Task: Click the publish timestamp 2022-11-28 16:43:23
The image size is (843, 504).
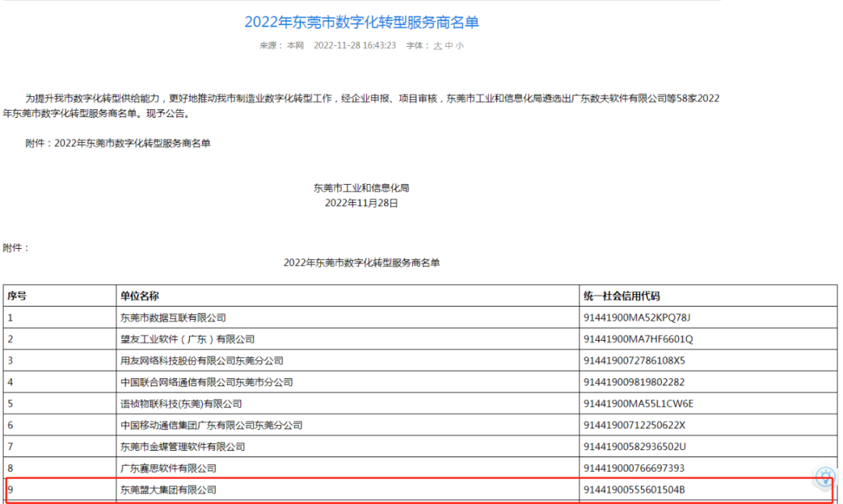Action: pyautogui.click(x=354, y=46)
